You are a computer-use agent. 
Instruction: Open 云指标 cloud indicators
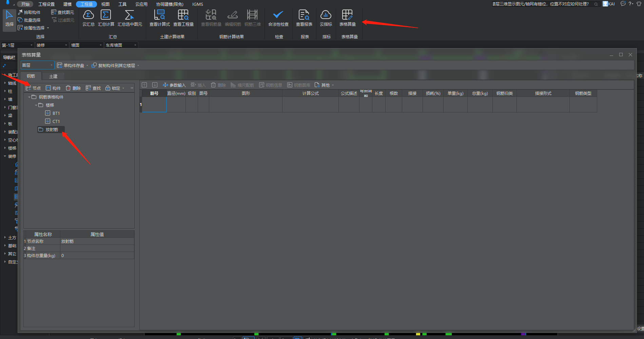pyautogui.click(x=326, y=18)
